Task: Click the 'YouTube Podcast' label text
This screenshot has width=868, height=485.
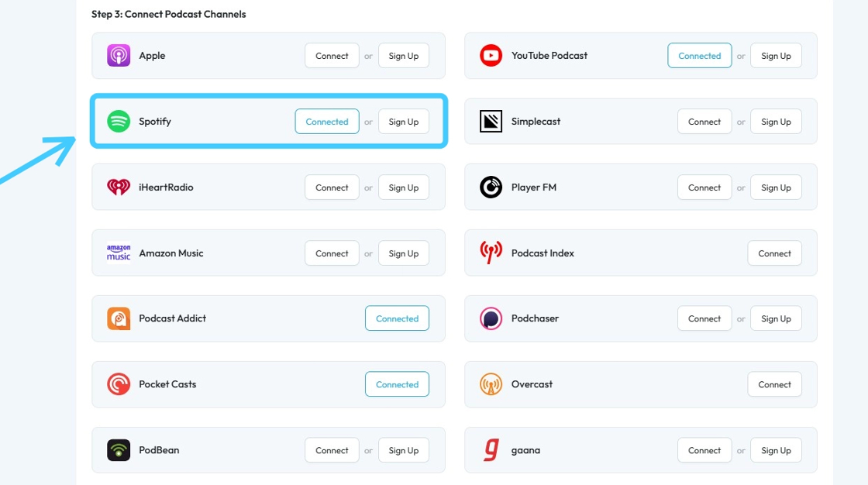Action: pos(549,55)
